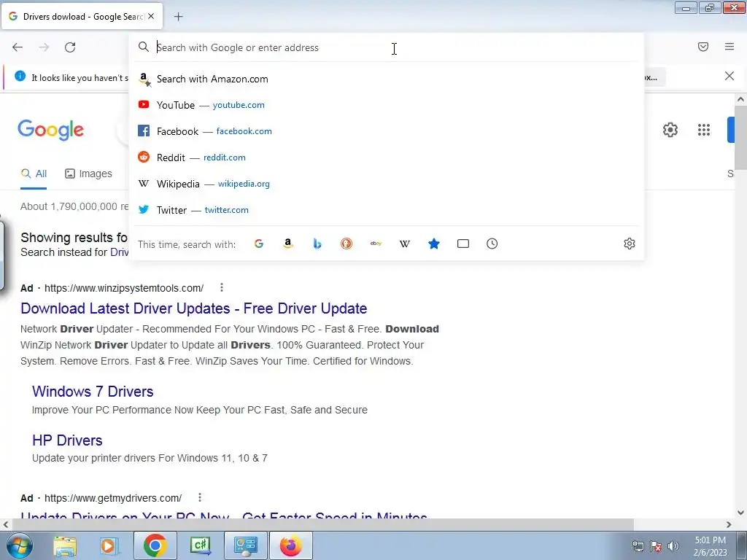Search this time with Bing icon

317,244
